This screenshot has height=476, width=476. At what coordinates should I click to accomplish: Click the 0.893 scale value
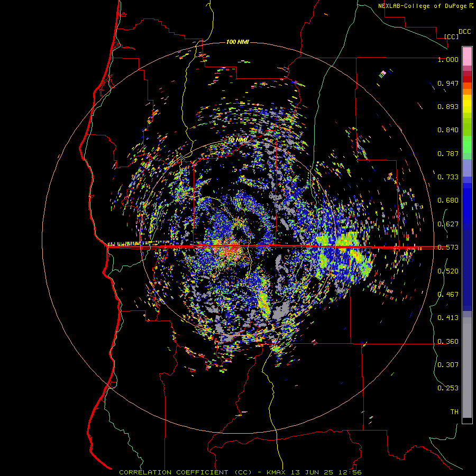click(448, 106)
